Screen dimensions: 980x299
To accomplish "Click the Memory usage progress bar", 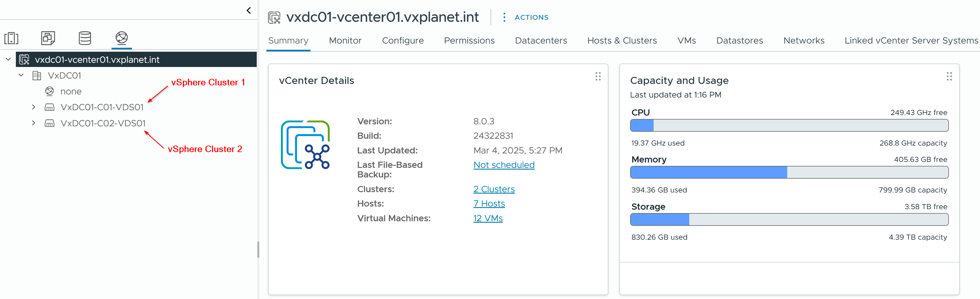I will [x=789, y=172].
